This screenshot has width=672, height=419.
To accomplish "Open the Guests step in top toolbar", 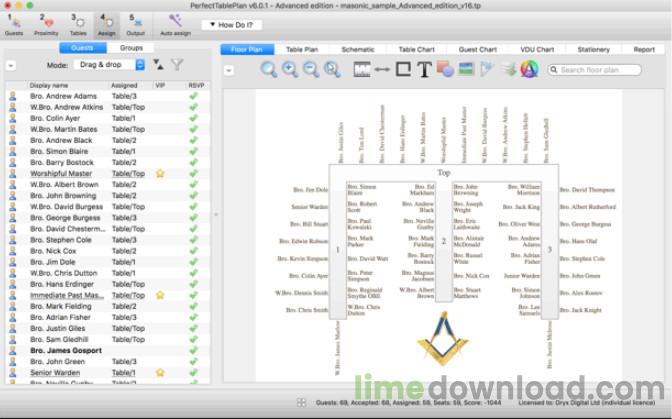I will point(14,25).
